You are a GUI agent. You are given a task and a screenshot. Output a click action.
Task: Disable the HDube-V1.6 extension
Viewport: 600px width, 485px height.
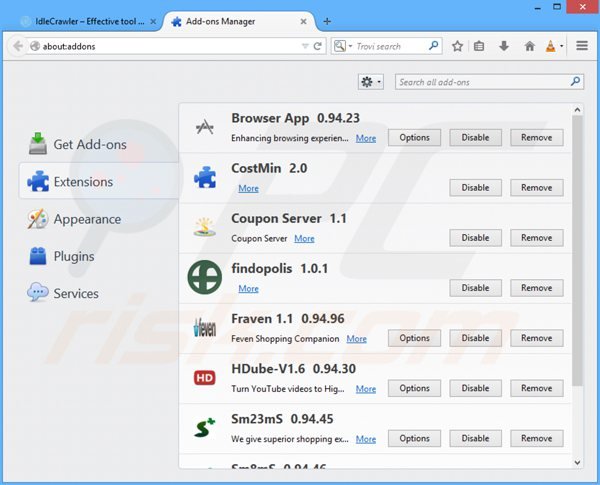[x=475, y=388]
